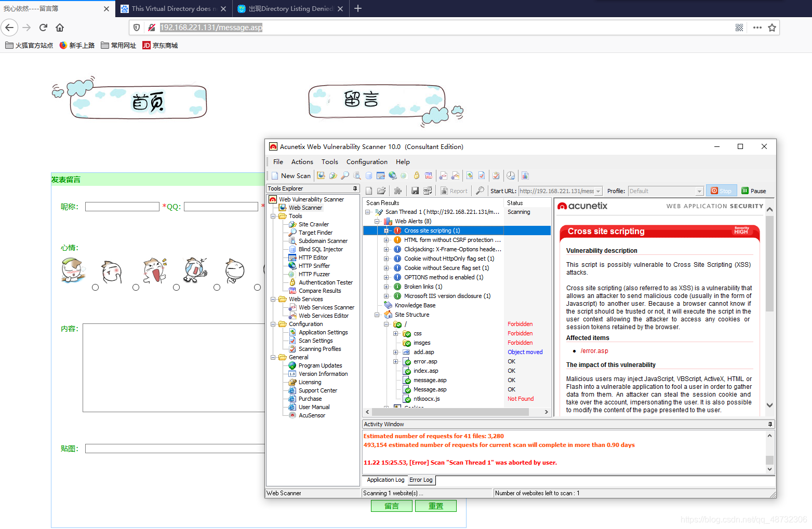812x529 pixels.
Task: Open Configuration menu in Acunetix
Action: (367, 162)
